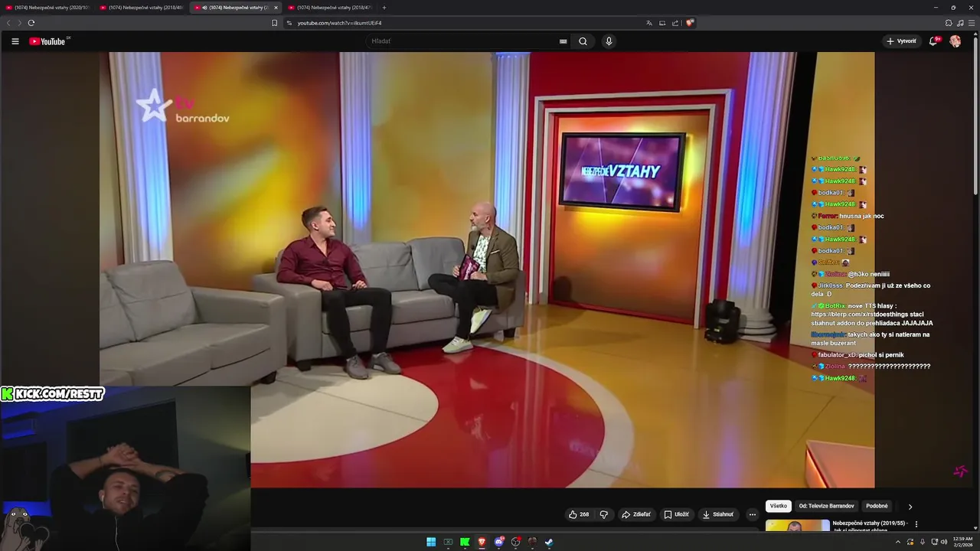The image size is (980, 551).
Task: Start voice search with the microphone icon
Action: click(609, 41)
